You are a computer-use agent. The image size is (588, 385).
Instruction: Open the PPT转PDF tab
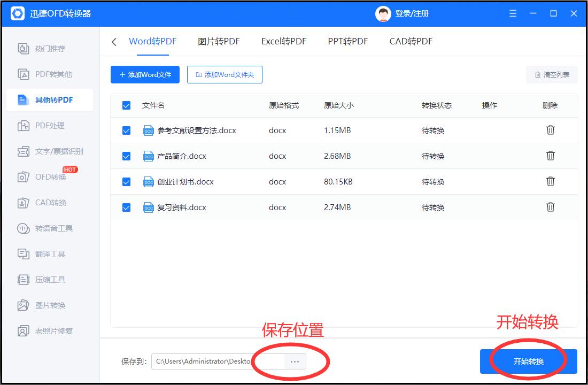click(347, 41)
